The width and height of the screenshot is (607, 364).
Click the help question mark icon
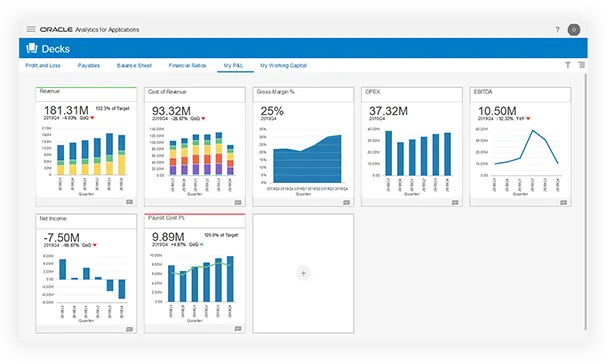[557, 29]
